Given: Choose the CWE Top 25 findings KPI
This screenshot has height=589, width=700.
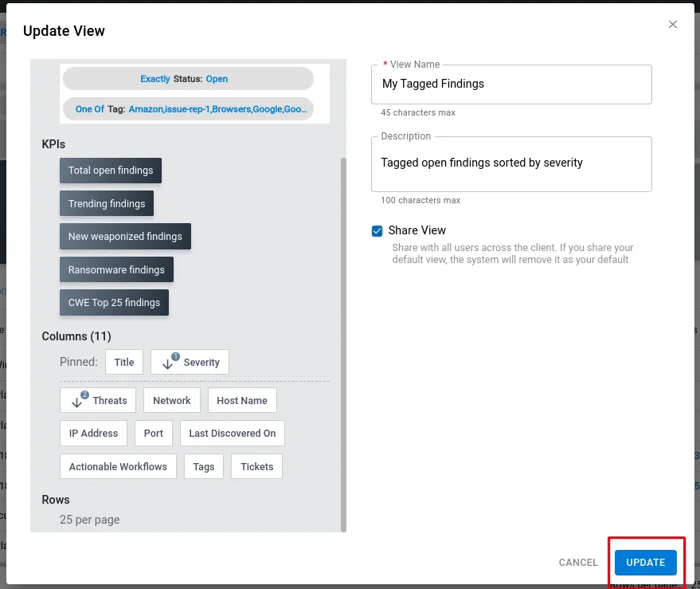Looking at the screenshot, I should pyautogui.click(x=115, y=303).
